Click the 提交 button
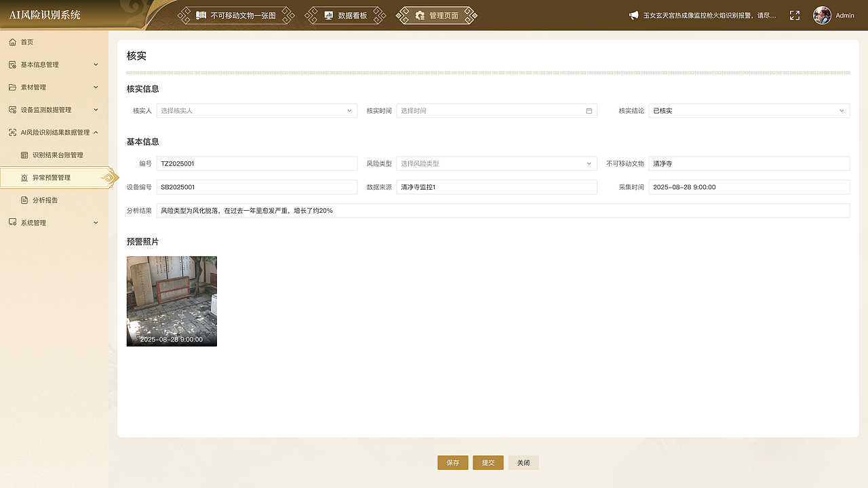 [x=488, y=463]
